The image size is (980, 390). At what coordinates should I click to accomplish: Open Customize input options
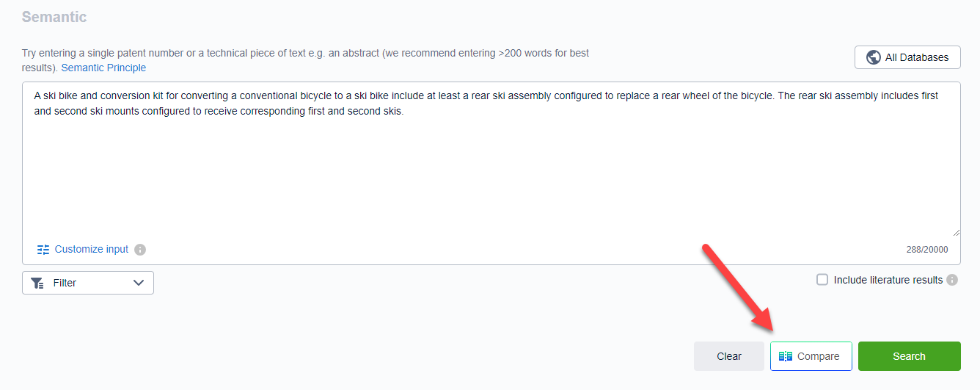click(x=91, y=250)
